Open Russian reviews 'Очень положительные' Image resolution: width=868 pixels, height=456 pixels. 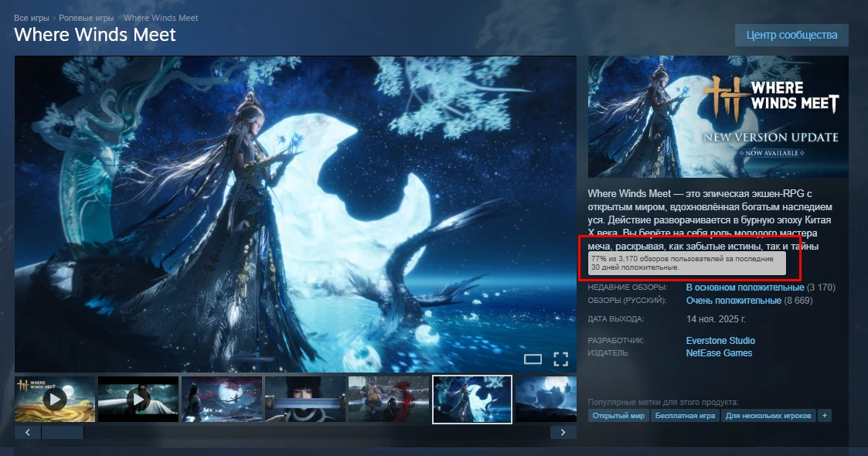[734, 300]
